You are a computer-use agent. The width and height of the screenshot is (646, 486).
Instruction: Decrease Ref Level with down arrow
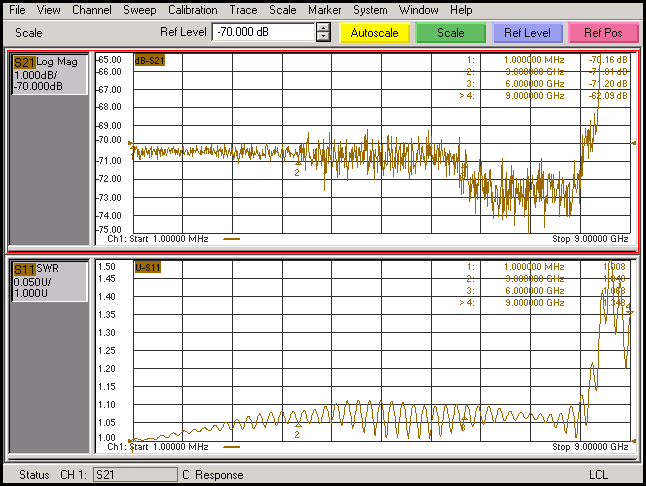click(x=323, y=37)
